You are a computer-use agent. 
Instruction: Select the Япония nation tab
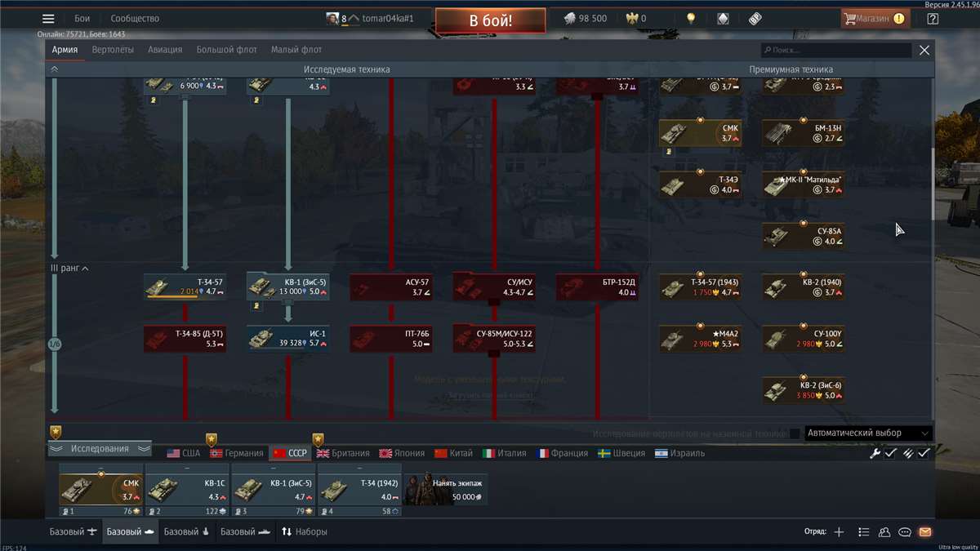tap(402, 453)
